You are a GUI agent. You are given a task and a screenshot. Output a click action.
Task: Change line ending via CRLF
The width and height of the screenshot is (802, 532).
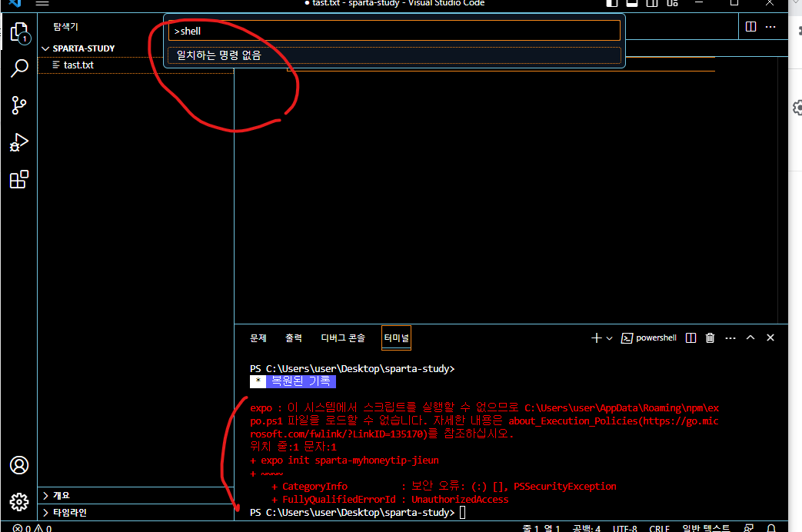[x=659, y=528]
